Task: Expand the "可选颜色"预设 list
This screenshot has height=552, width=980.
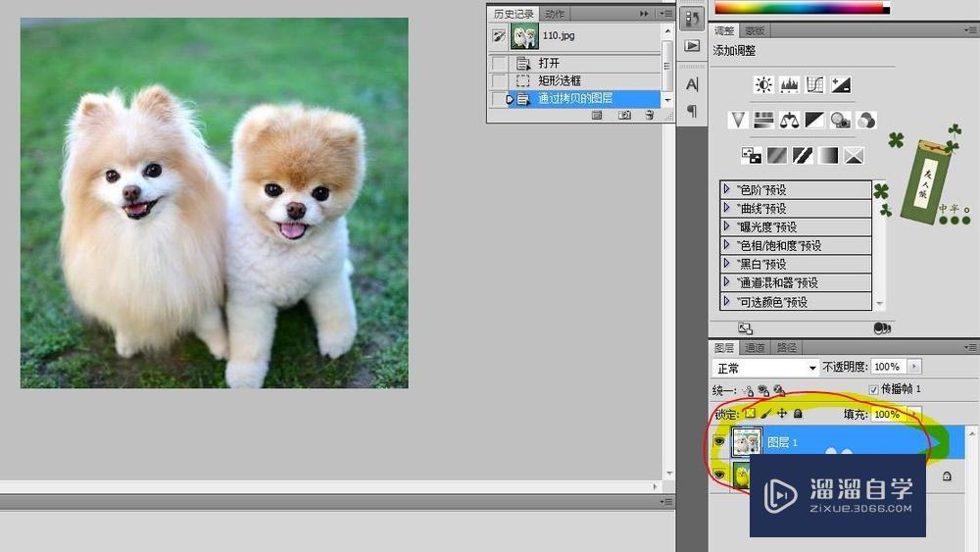Action: (726, 301)
